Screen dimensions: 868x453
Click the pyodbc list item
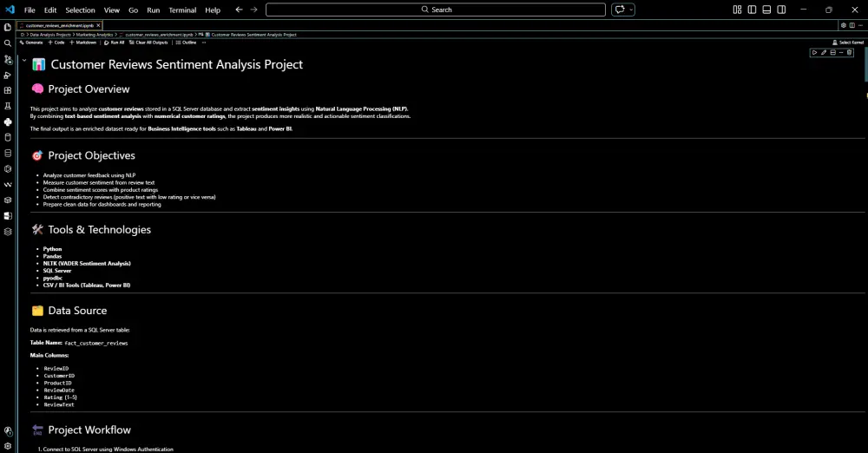tap(53, 278)
